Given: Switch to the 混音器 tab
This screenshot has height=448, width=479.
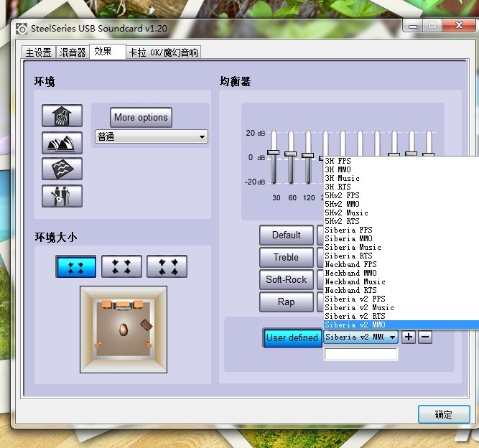Looking at the screenshot, I should point(73,52).
